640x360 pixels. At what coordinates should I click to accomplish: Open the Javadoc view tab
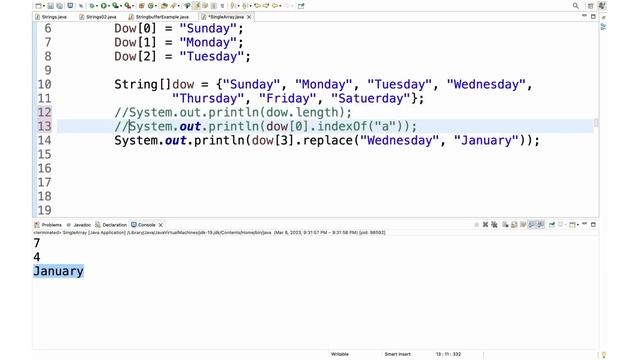[x=79, y=225]
